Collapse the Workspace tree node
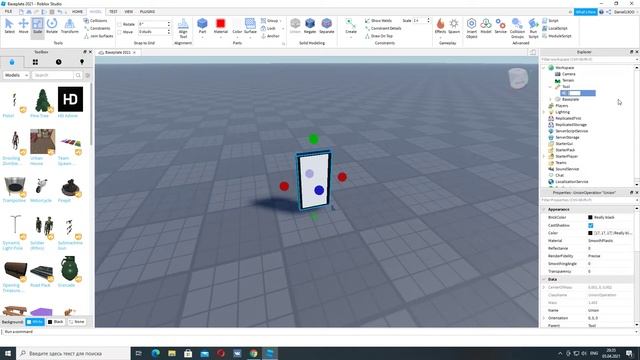The image size is (640, 360). click(544, 68)
